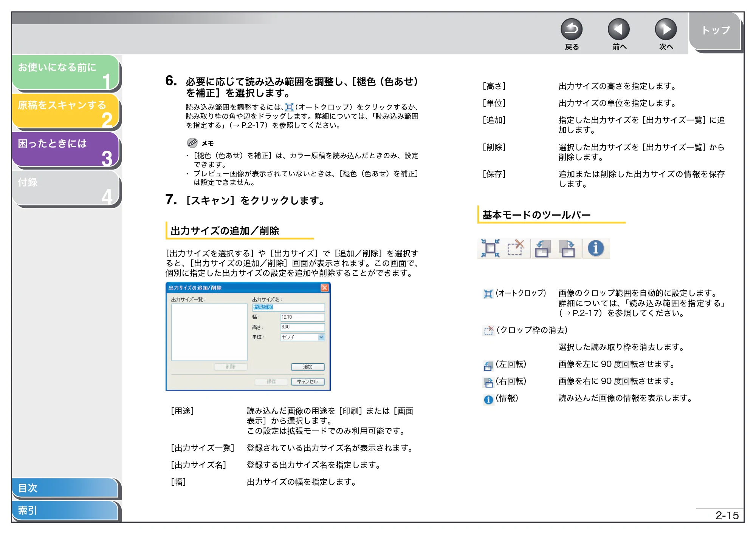The height and width of the screenshot is (534, 756).
Task: Open the 単位 dropdown showing センチ
Action: (x=302, y=337)
